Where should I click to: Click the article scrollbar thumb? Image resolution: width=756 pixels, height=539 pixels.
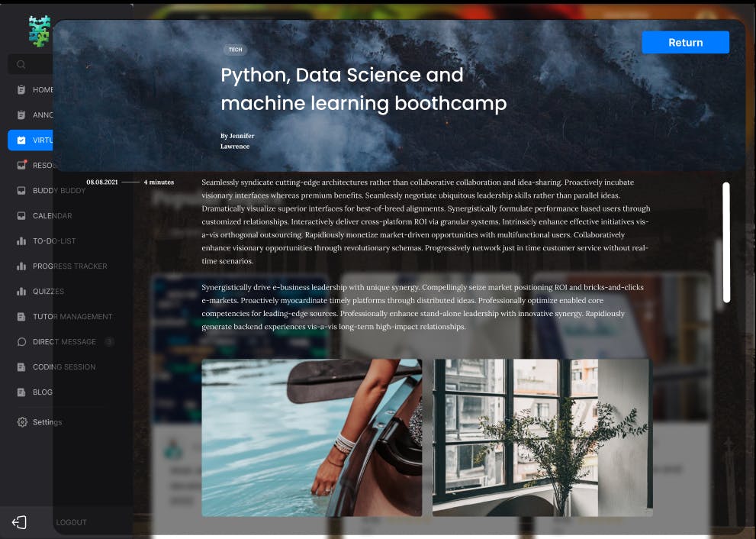pos(726,242)
